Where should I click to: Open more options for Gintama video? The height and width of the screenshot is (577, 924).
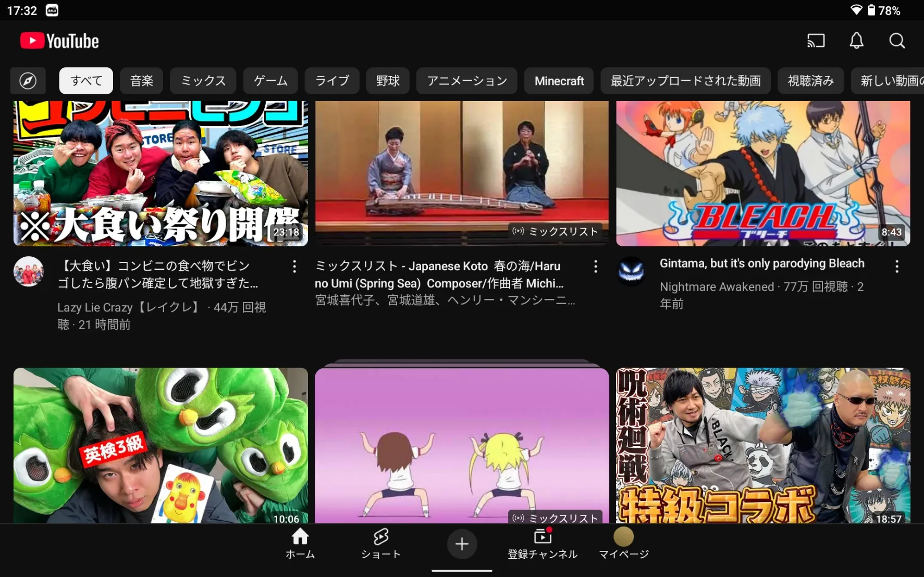(897, 267)
